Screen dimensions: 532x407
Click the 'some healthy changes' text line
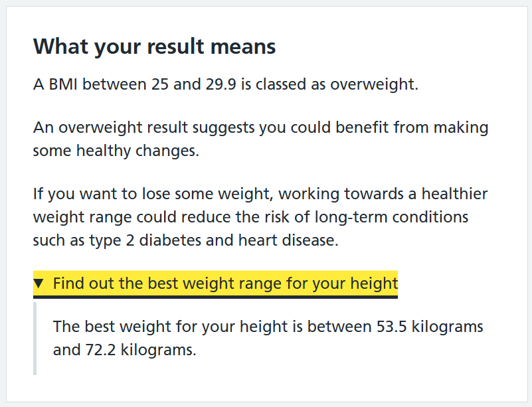(116, 151)
